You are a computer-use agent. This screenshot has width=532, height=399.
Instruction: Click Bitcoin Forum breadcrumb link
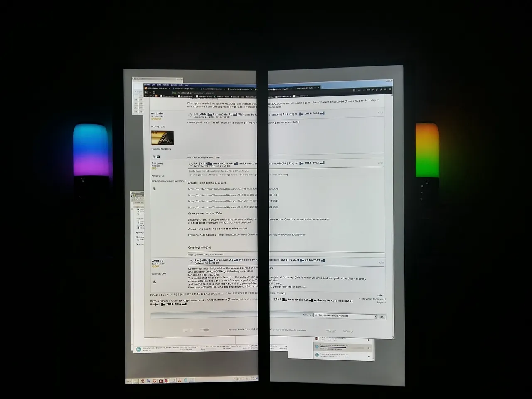pyautogui.click(x=159, y=301)
